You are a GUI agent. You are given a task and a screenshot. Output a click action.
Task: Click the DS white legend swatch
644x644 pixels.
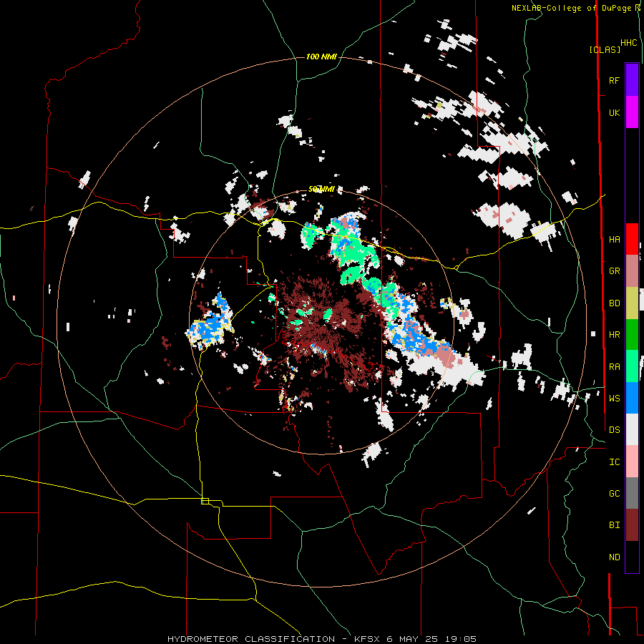(632, 429)
